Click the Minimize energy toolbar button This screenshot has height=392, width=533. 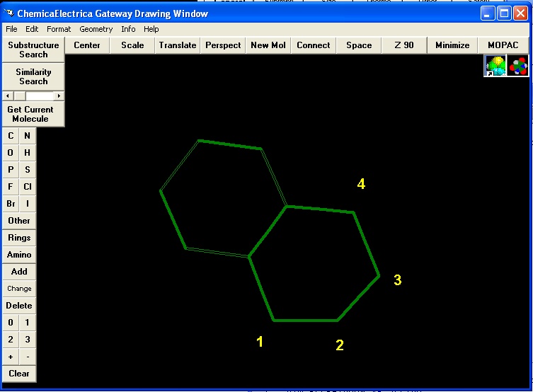452,45
